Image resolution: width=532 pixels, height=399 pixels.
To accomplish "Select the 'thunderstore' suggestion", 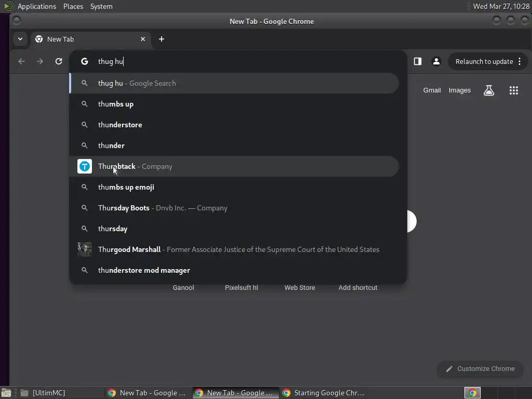I will (x=234, y=125).
